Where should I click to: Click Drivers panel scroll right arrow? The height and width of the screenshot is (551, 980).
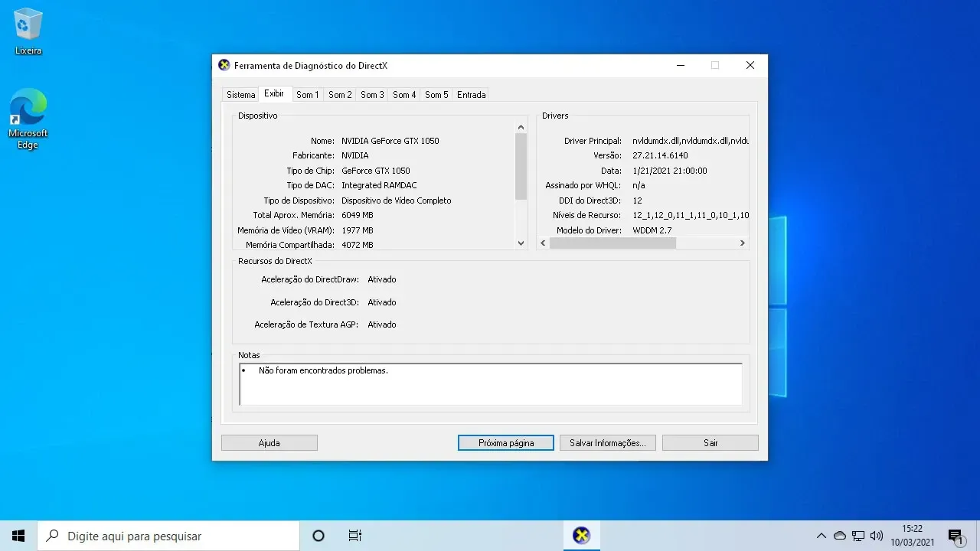pyautogui.click(x=742, y=243)
